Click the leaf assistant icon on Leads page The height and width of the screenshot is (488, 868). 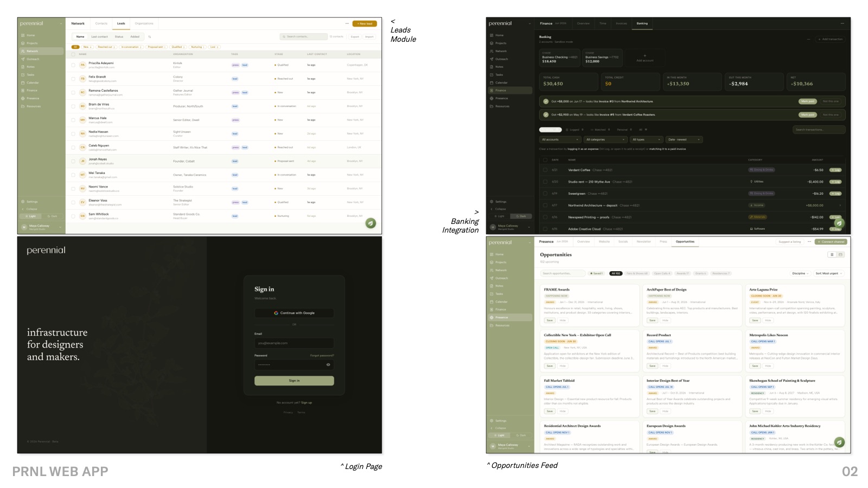point(371,223)
